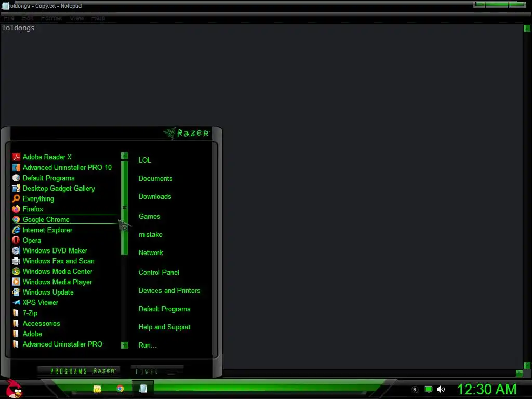The image size is (532, 399).
Task: Click Notepad's vertical scrollbar up arrow
Action: pos(527,28)
